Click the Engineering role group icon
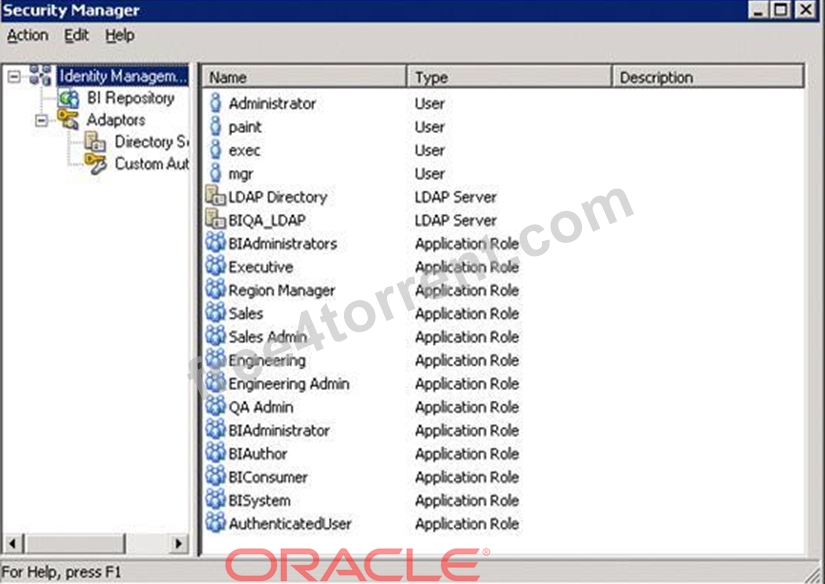The width and height of the screenshot is (825, 584). pos(215,359)
